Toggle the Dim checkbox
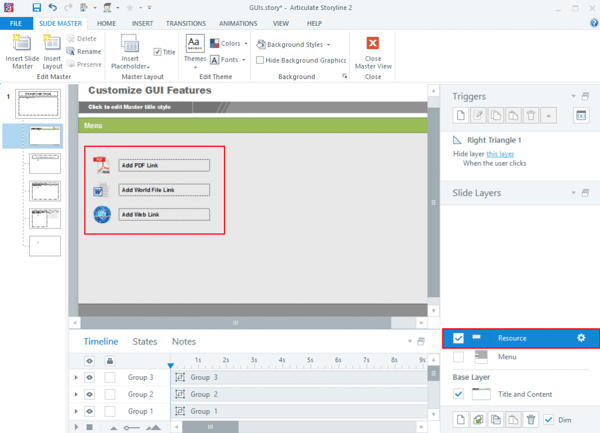 click(548, 420)
